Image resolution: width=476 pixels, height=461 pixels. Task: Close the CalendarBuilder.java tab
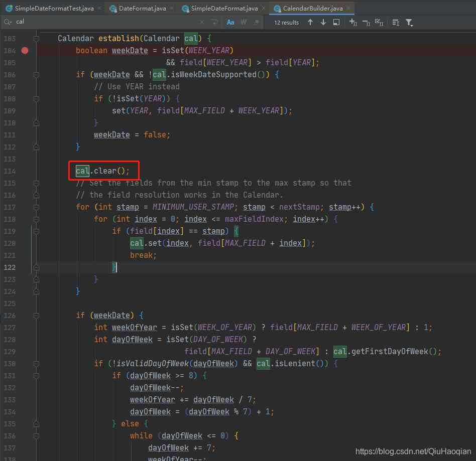click(x=349, y=9)
